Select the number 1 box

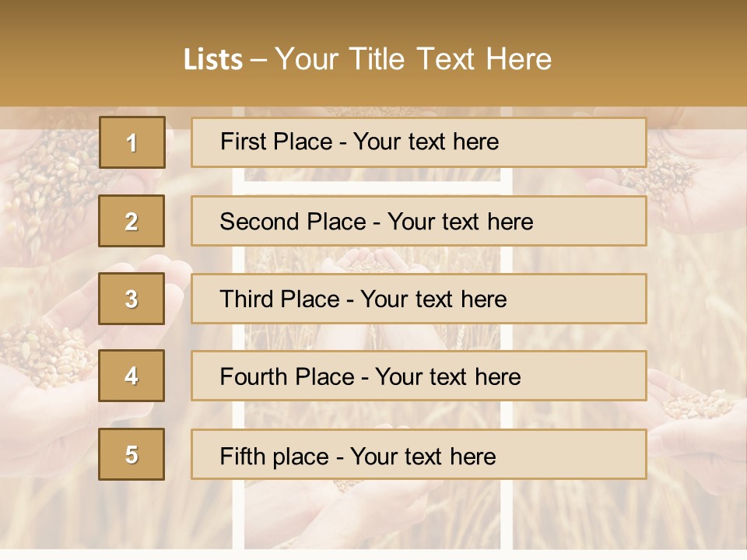[x=132, y=142]
